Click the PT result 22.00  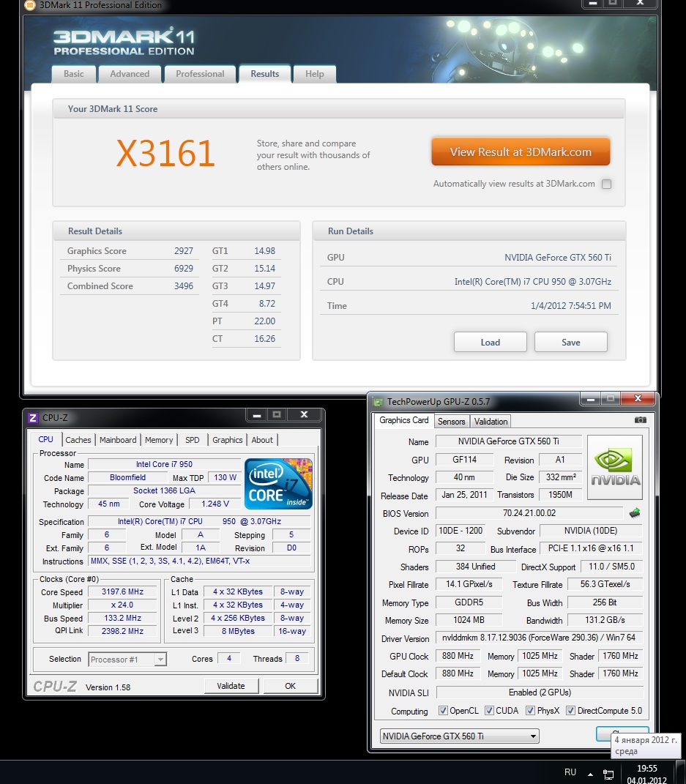tap(264, 321)
